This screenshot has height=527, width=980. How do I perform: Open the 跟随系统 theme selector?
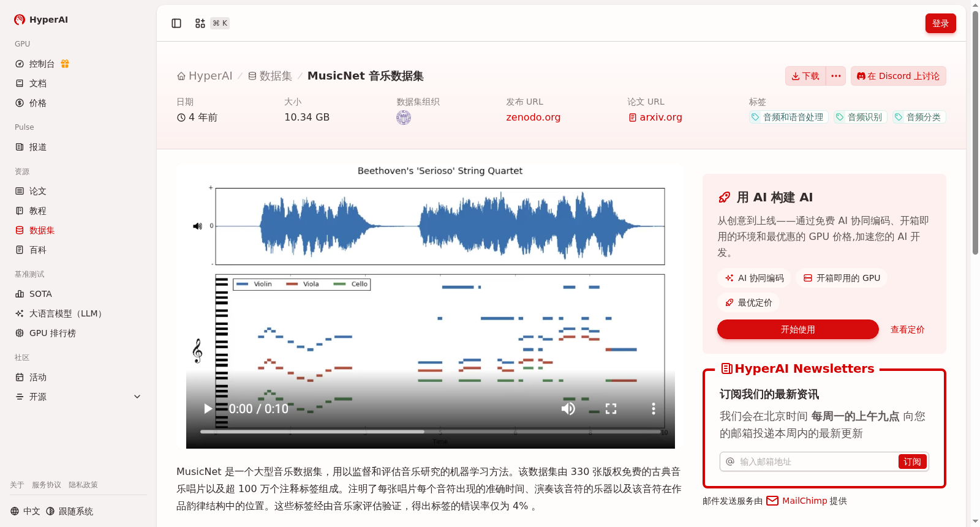(70, 511)
